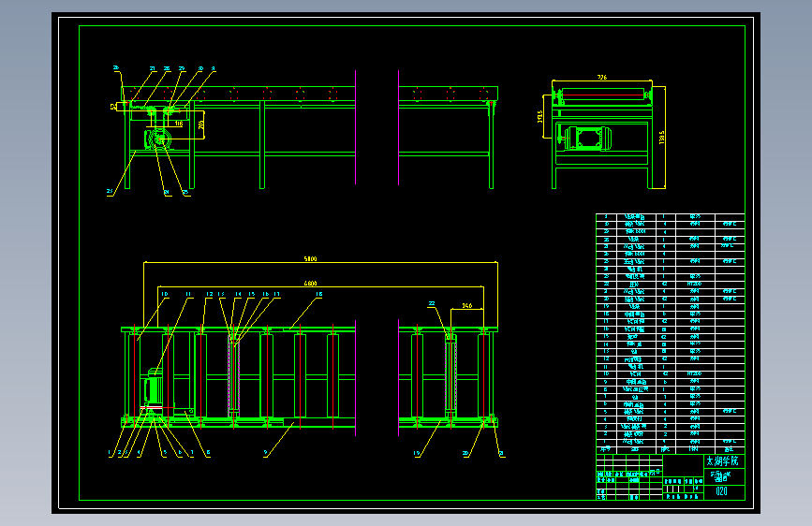
Task: Click part balloon number 12 in plan view
Action: coord(209,294)
